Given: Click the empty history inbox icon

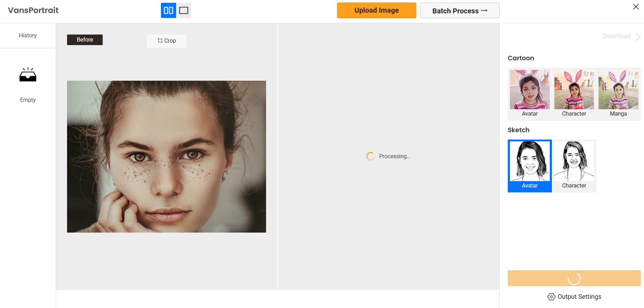Looking at the screenshot, I should coord(28,75).
